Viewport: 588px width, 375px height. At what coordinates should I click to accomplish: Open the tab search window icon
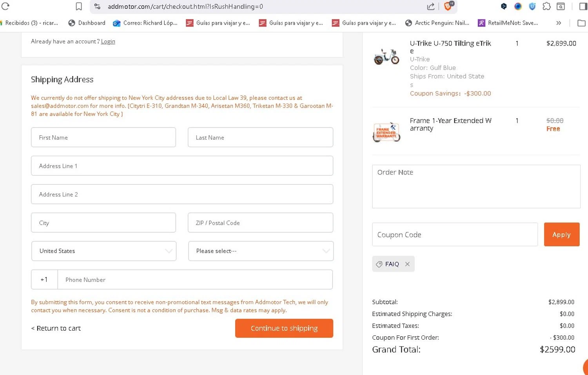click(561, 6)
